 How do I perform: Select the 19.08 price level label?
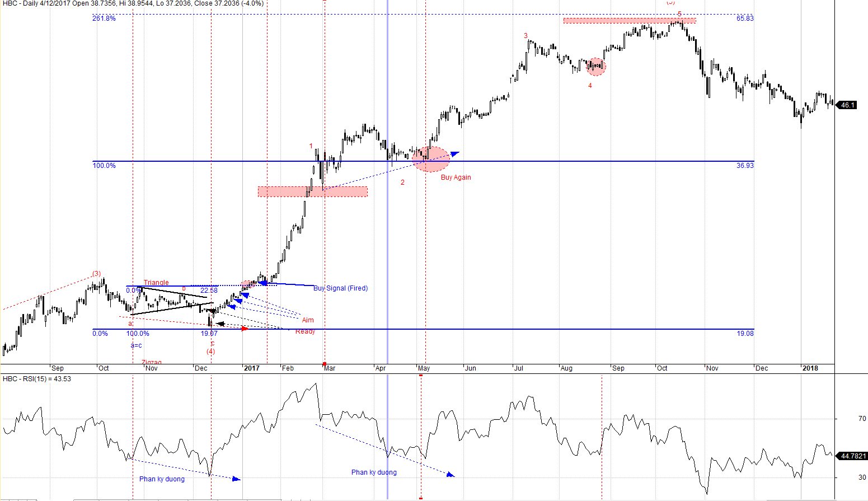[745, 334]
